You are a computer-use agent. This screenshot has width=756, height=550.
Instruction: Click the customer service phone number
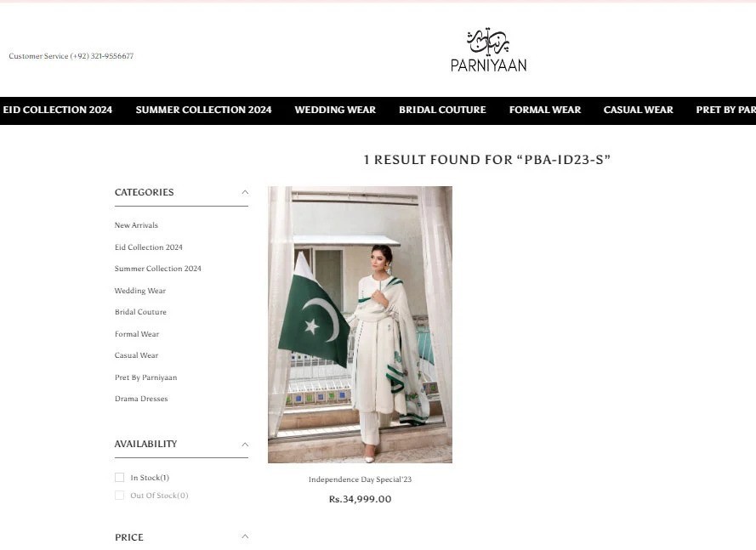coord(102,56)
